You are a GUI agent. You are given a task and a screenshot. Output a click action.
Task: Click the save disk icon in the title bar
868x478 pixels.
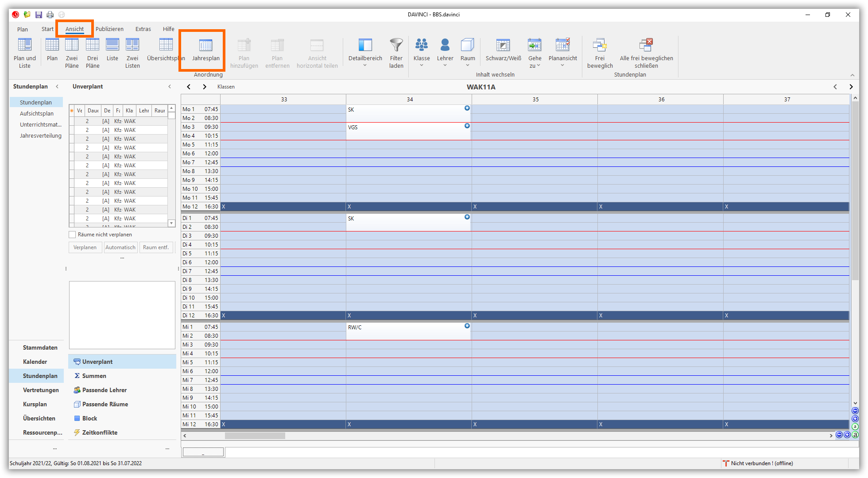[x=39, y=15]
